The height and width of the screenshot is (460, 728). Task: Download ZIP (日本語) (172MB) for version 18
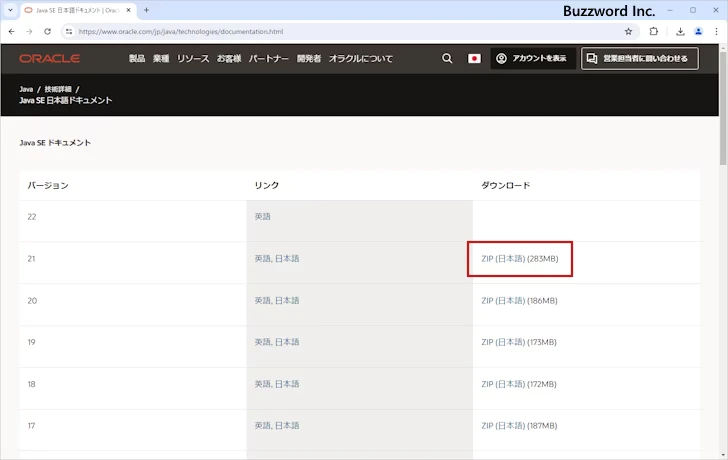[519, 384]
